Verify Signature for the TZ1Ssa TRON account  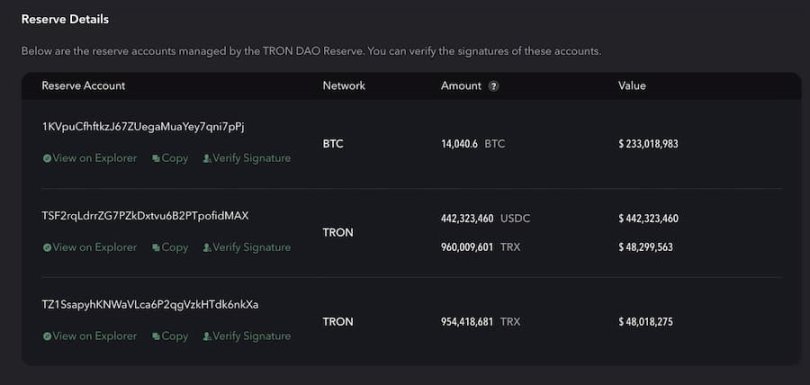click(246, 336)
